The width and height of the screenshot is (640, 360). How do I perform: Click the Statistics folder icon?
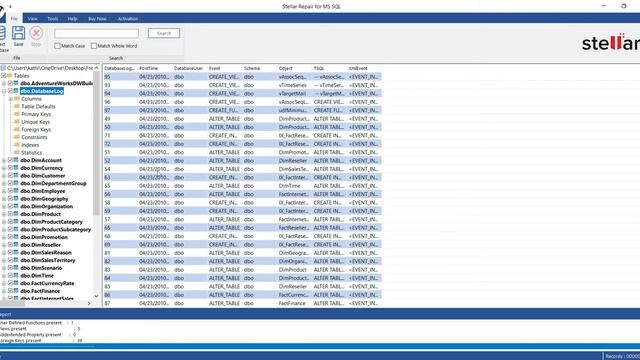[17, 152]
